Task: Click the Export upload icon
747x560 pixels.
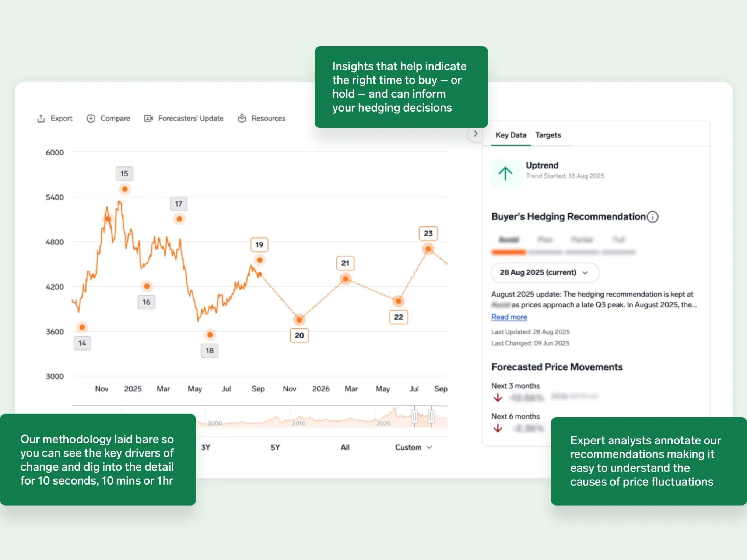Action: [x=41, y=119]
